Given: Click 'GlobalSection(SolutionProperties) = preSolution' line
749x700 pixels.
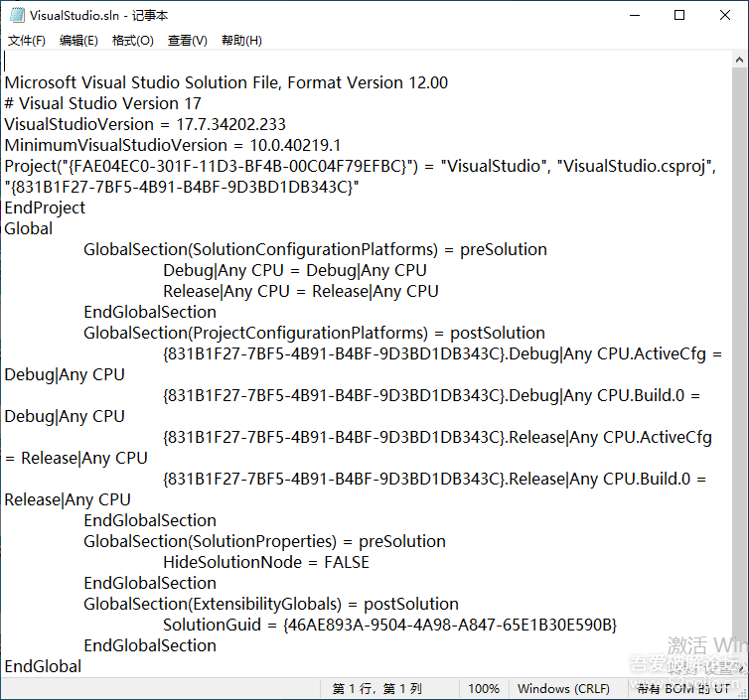Looking at the screenshot, I should (x=264, y=541).
